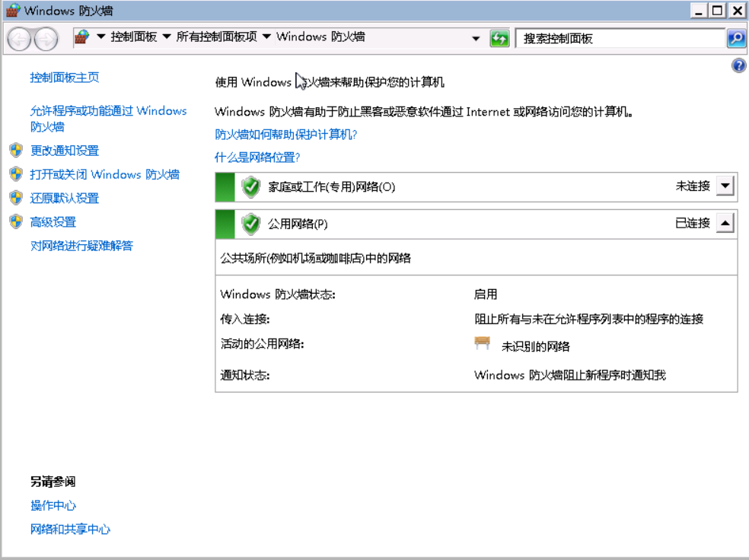Click 未连接 status text
749x560 pixels.
pyautogui.click(x=693, y=186)
